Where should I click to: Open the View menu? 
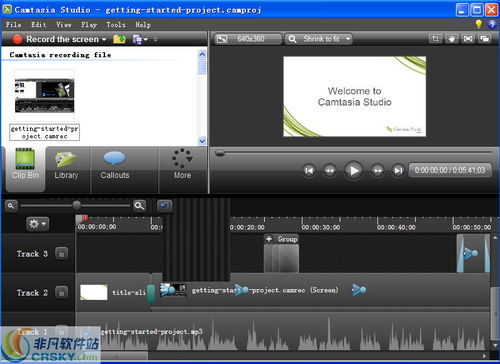pos(64,25)
